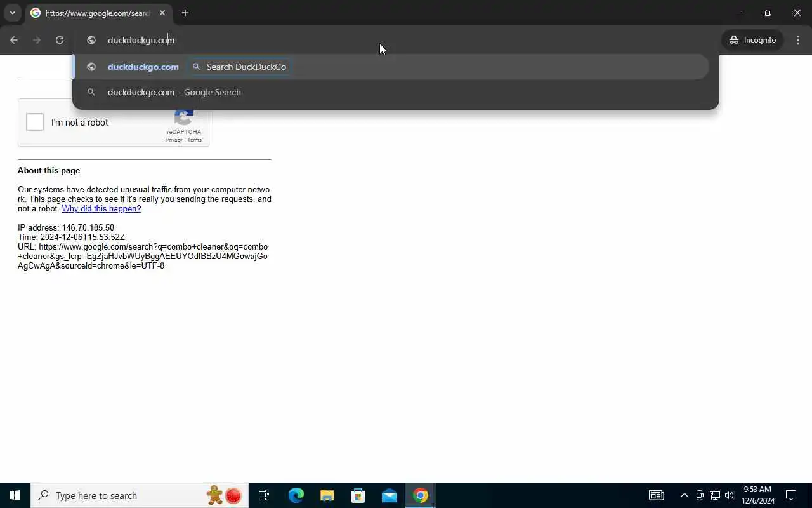This screenshot has width=812, height=508.
Task: Open Microsoft Store from the taskbar
Action: click(x=358, y=495)
